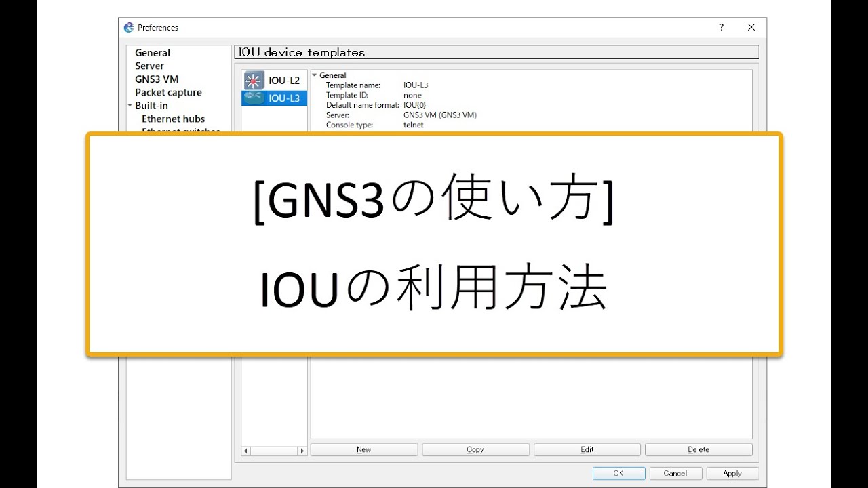868x488 pixels.
Task: Collapse the Built-in tree arrow
Action: pos(130,106)
